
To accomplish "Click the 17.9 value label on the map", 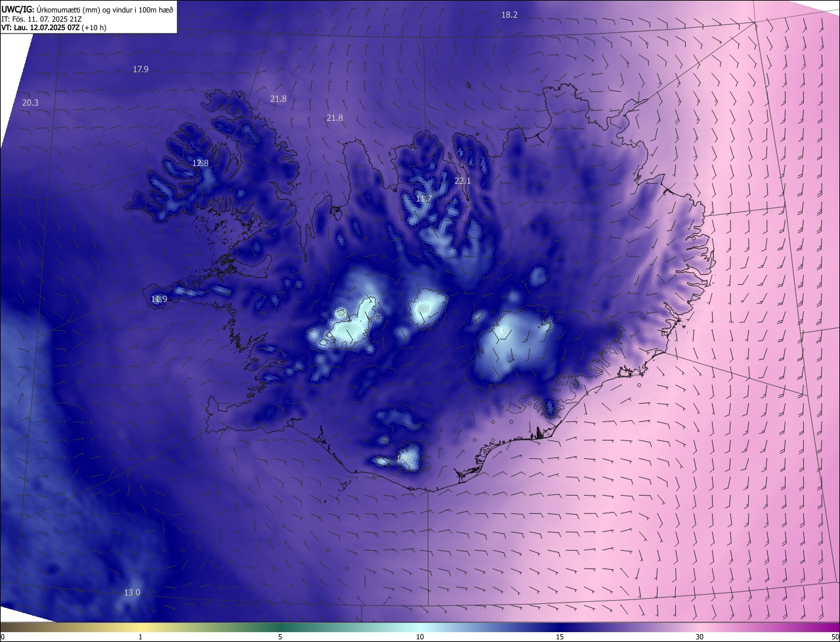I will tap(140, 69).
